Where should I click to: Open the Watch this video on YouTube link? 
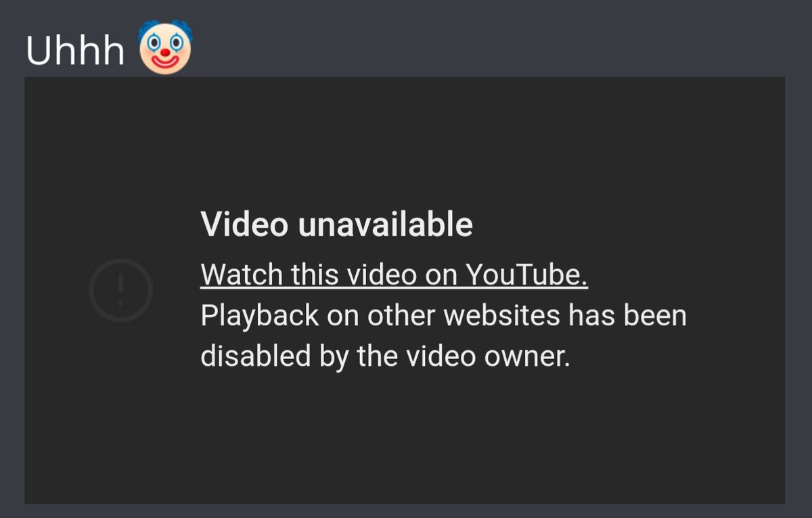click(394, 275)
